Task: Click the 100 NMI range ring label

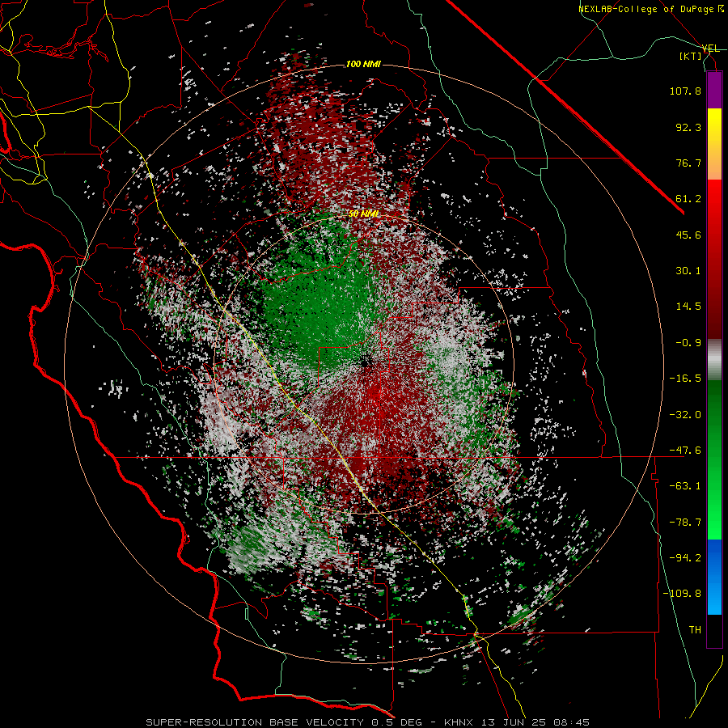Action: pyautogui.click(x=363, y=64)
